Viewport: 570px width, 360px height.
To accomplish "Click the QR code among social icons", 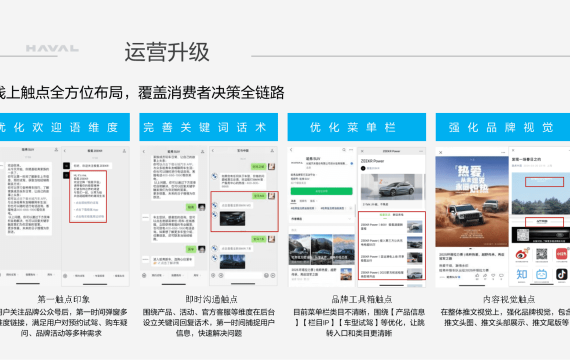I will point(542,254).
